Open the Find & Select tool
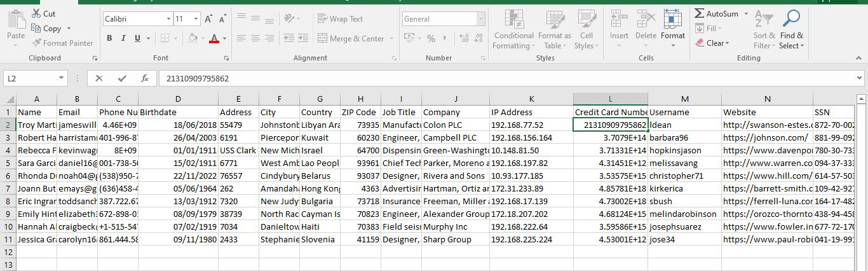868x271 pixels. coord(791,29)
